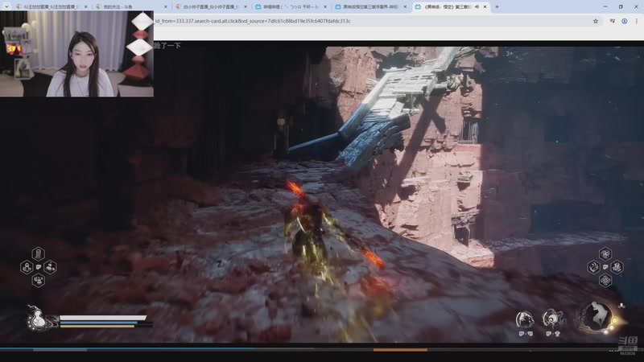Open the Chrome profile avatar icon
Screen dimensions: 644x362
[625, 21]
